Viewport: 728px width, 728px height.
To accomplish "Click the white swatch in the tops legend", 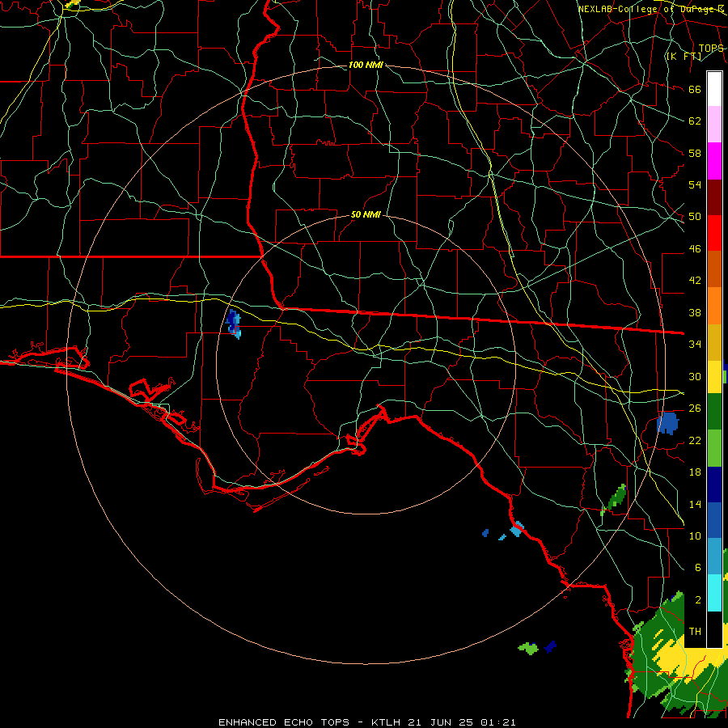I will tap(714, 89).
